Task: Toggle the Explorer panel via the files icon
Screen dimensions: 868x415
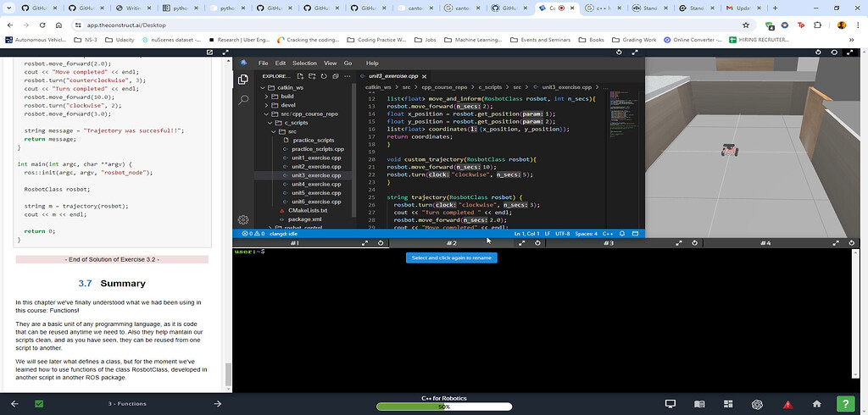Action: click(x=243, y=80)
